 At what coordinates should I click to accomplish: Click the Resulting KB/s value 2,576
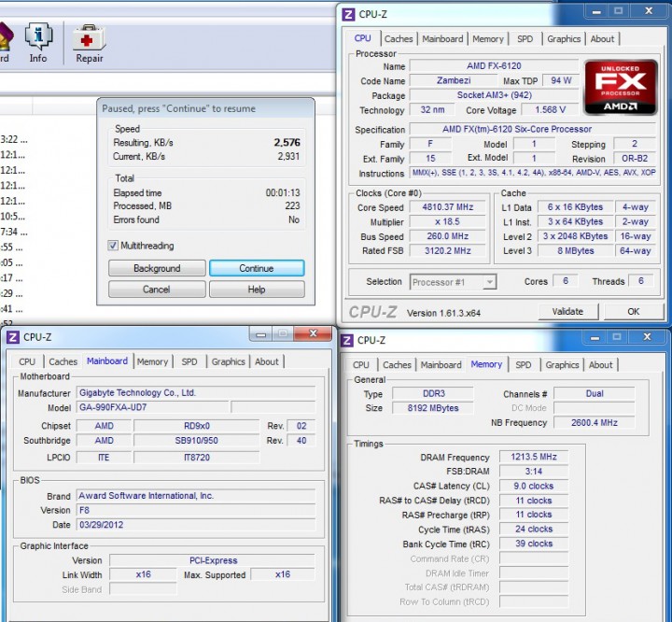[287, 142]
